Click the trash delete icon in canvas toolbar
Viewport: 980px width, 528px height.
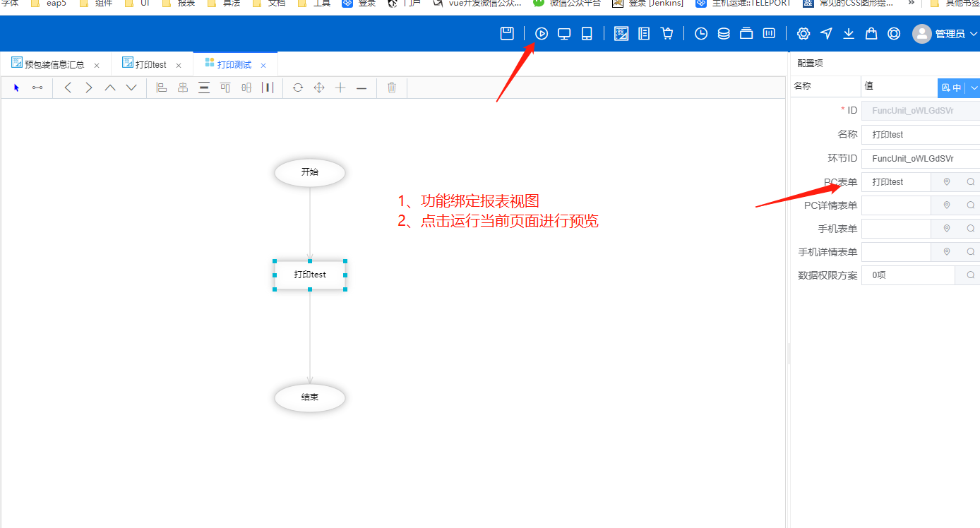pyautogui.click(x=392, y=88)
